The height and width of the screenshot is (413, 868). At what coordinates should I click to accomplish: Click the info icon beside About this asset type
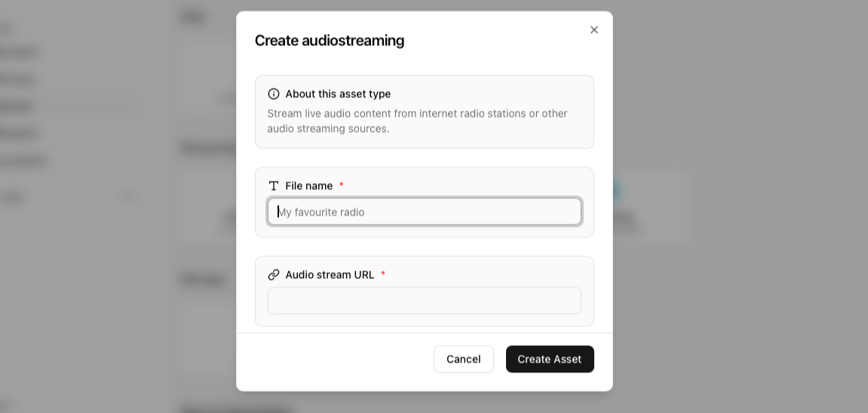[x=274, y=94]
